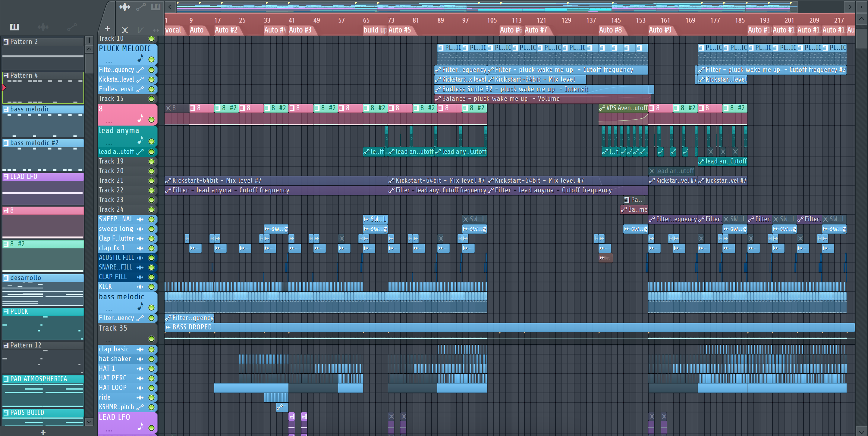This screenshot has width=868, height=436.
Task: Click the waveform icon on KICK track
Action: [140, 287]
